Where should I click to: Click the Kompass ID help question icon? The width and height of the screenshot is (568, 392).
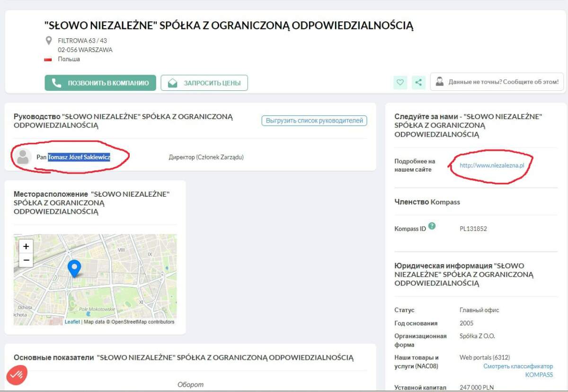click(x=432, y=226)
